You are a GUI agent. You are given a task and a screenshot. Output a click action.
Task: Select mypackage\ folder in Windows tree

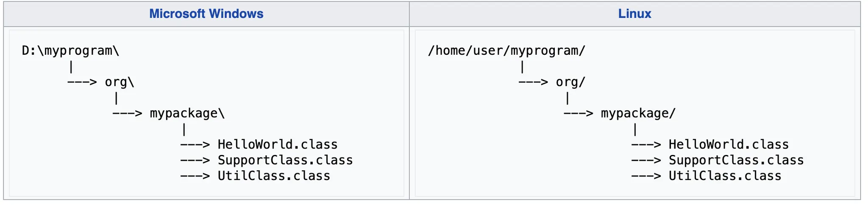pos(187,114)
